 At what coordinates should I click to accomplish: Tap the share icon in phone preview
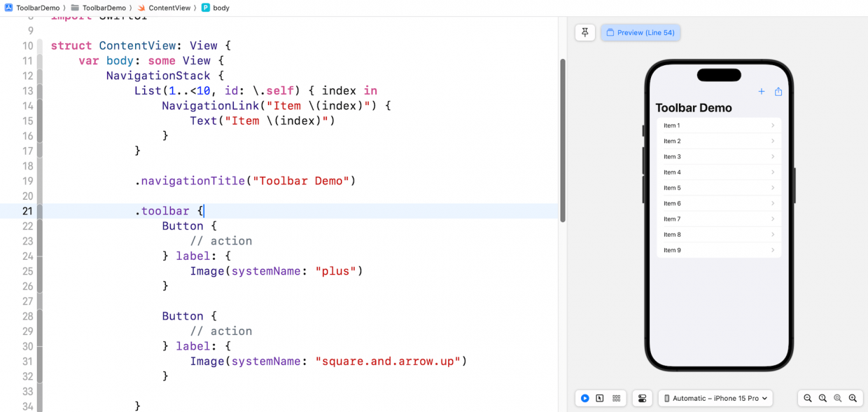click(778, 92)
